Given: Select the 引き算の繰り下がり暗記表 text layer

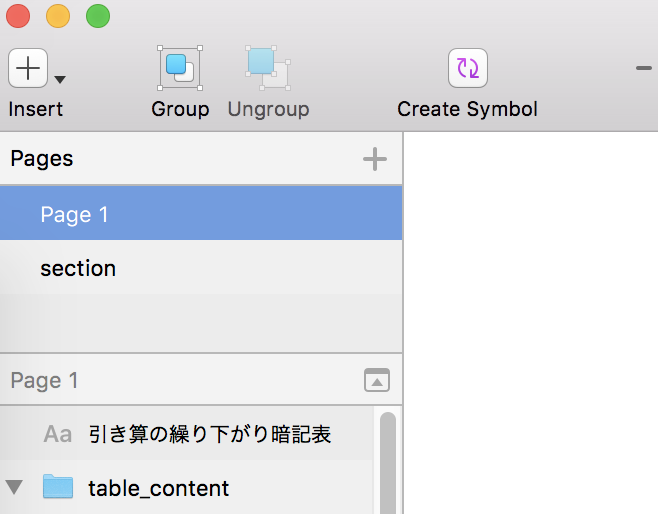Looking at the screenshot, I should coord(210,434).
